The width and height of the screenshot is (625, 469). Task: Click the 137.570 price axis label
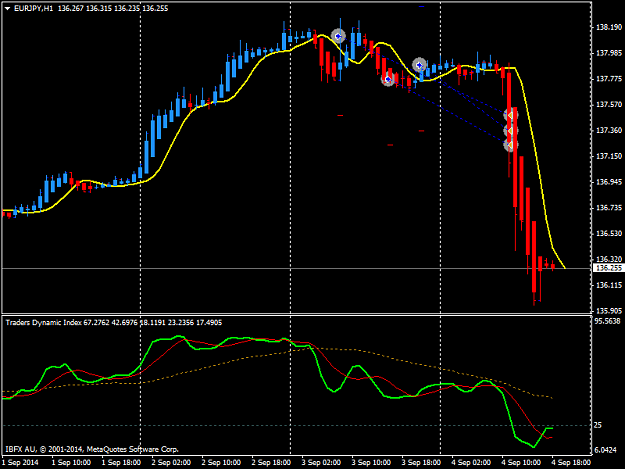[x=609, y=104]
